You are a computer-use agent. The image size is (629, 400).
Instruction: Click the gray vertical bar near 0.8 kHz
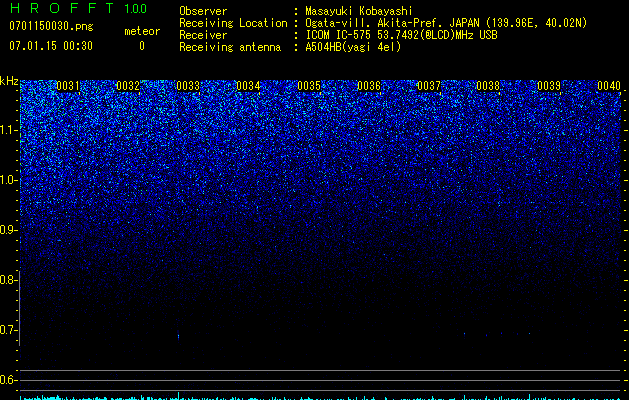click(x=19, y=308)
